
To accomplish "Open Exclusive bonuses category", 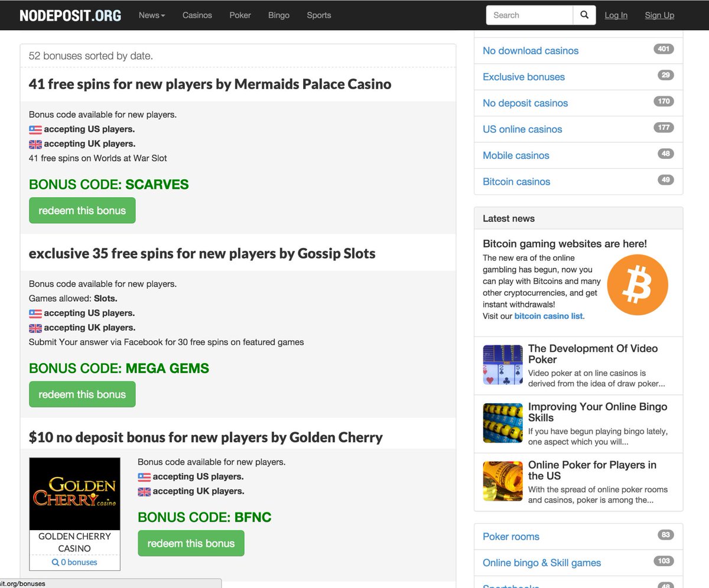I will coord(523,77).
